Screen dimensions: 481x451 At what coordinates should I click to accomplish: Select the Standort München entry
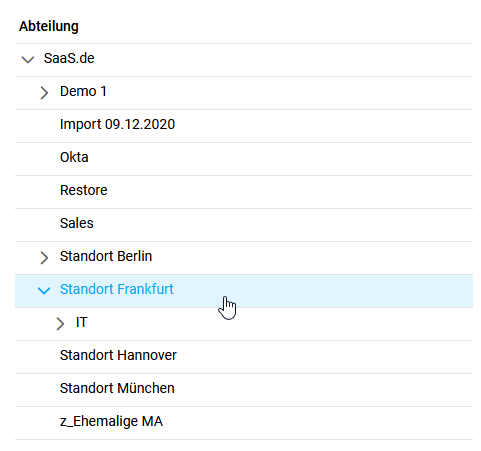point(117,388)
